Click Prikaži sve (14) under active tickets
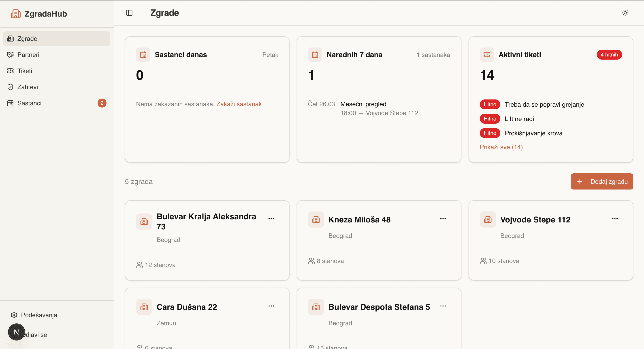This screenshot has height=349, width=644. coord(501,147)
